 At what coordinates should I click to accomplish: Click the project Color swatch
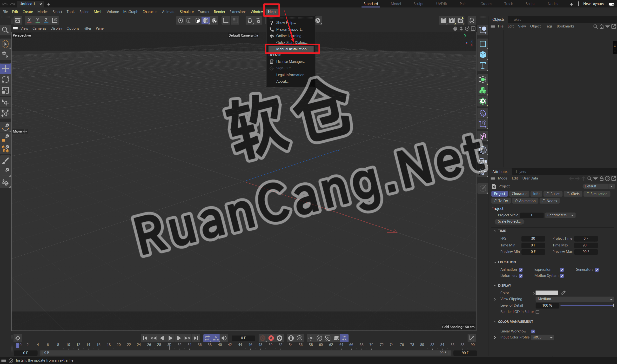coord(546,293)
